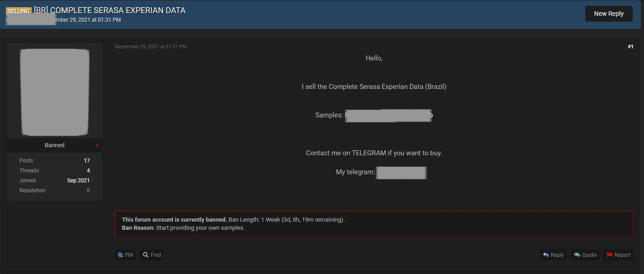The width and height of the screenshot is (644, 274).
Task: Click the Threads count 4
Action: click(x=88, y=171)
